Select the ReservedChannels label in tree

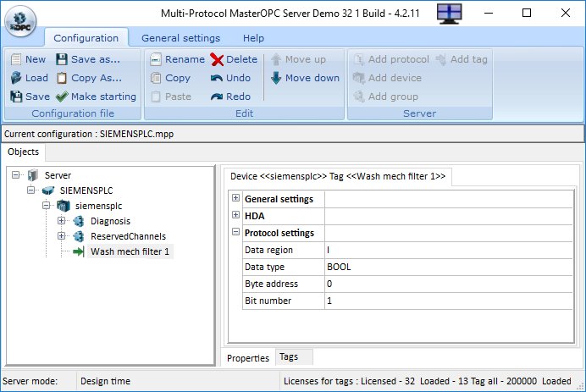pos(128,236)
